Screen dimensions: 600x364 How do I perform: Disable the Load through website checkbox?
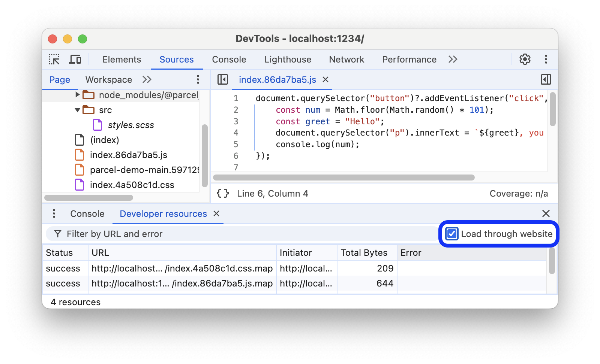[451, 234]
